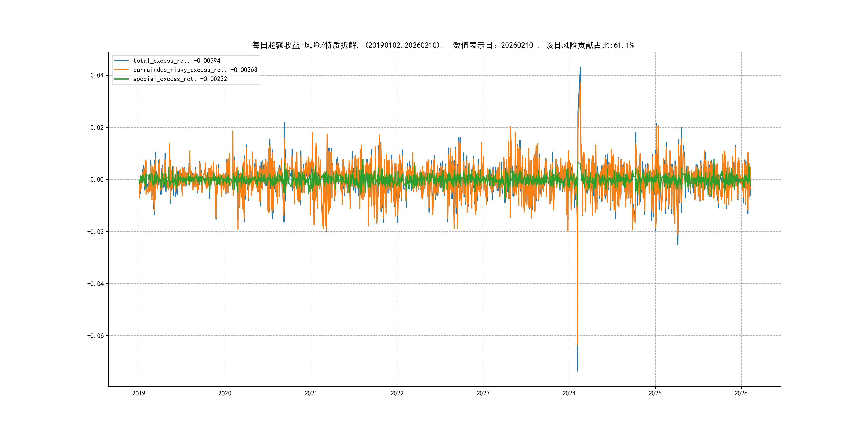Screen dimensions: 868x434
Task: Click the 2021 x-axis tick label
Action: 311,393
